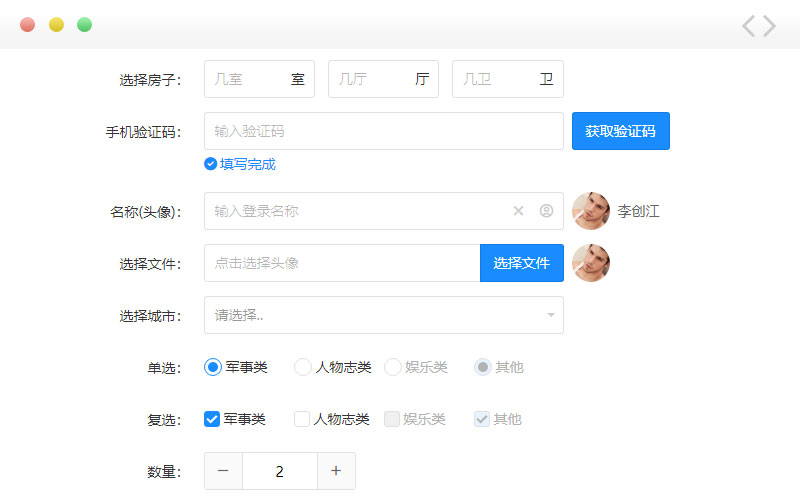Image resolution: width=800 pixels, height=500 pixels.
Task: Click the 手机验证码: label
Action: [143, 132]
